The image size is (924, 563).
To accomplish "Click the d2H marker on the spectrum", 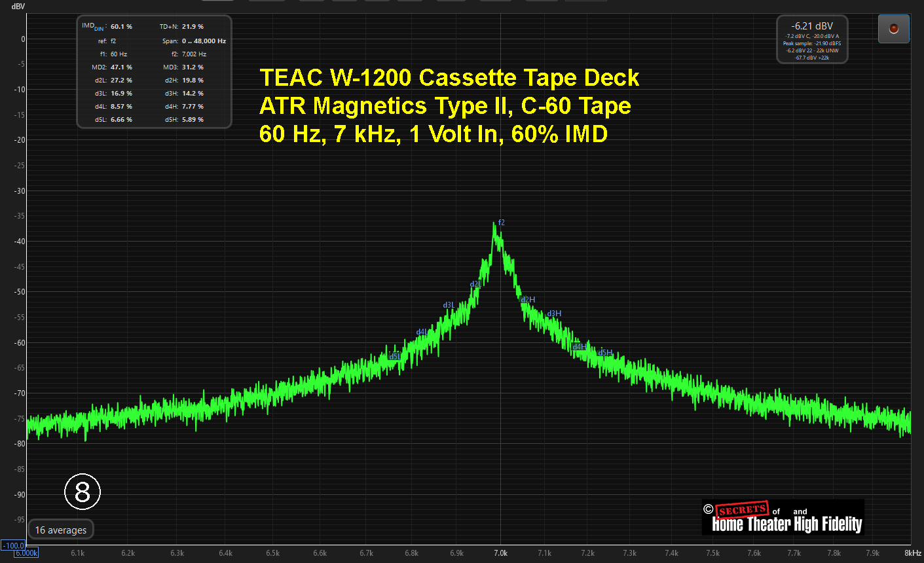I will 528,300.
